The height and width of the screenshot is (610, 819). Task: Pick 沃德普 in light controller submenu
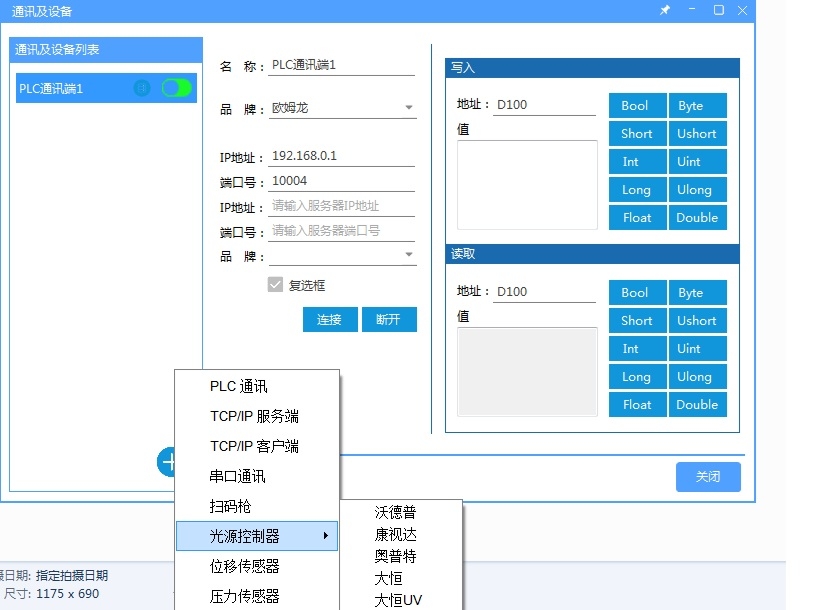395,512
